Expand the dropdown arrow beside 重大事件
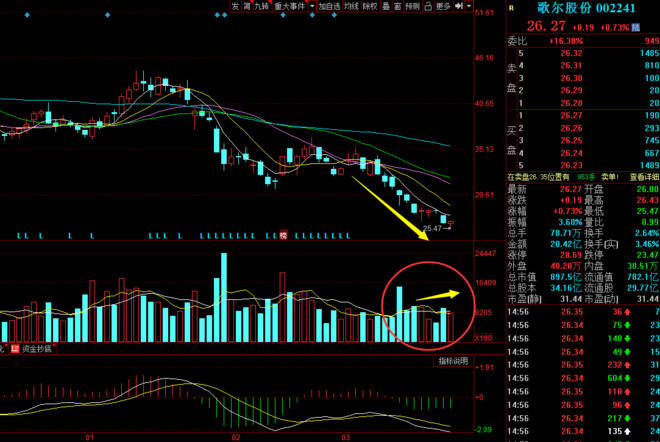This screenshot has width=660, height=442. point(312,6)
